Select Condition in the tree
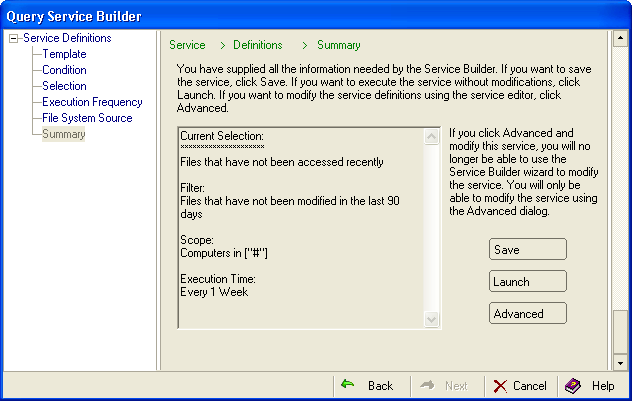Screen dimensions: 632x401 click(64, 70)
